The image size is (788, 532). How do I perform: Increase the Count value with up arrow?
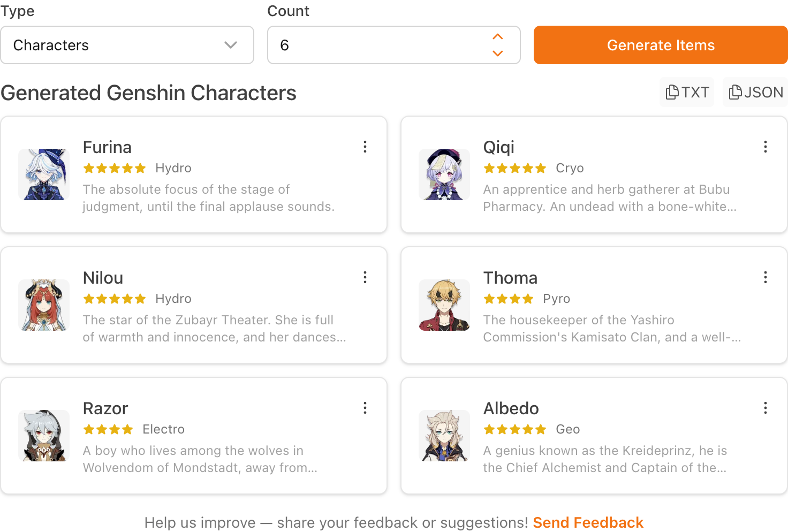(498, 37)
